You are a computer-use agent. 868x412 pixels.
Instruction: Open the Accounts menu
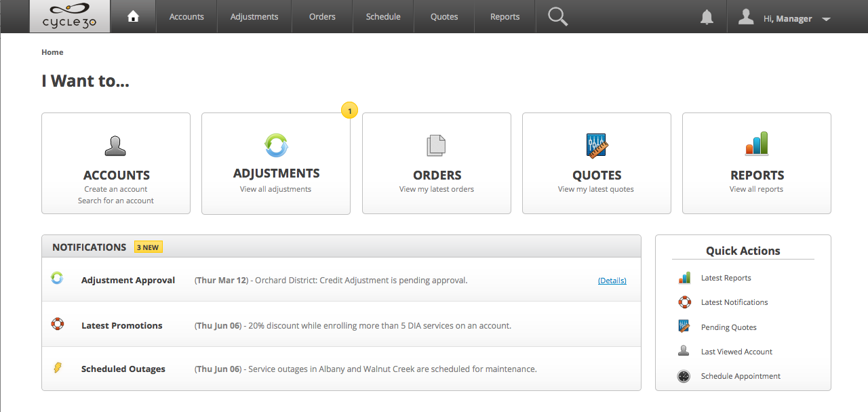(186, 16)
